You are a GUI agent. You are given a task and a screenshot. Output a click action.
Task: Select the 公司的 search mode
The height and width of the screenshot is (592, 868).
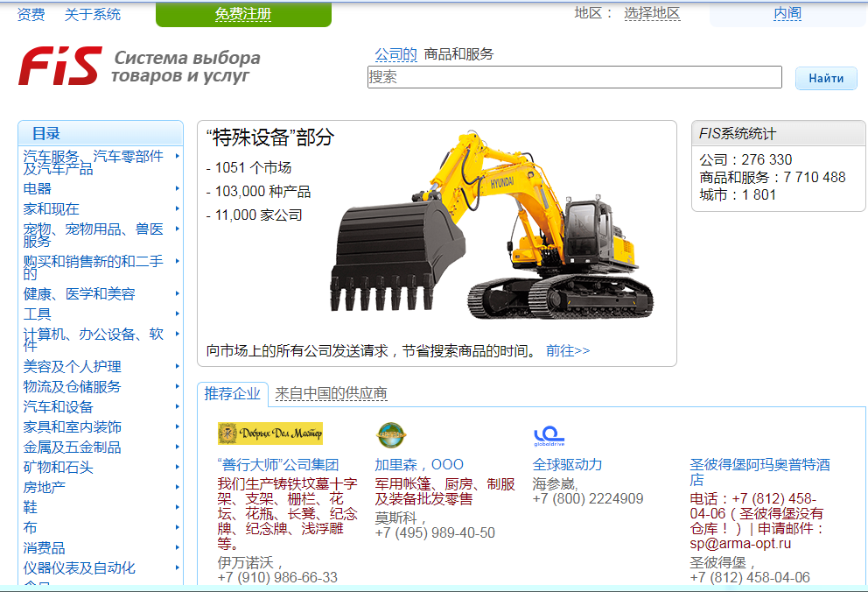[x=395, y=54]
